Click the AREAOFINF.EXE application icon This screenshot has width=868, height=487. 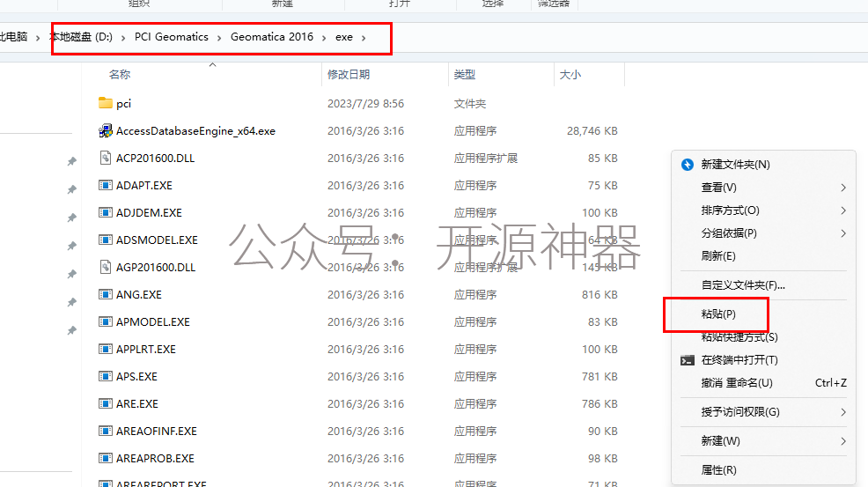tap(105, 431)
